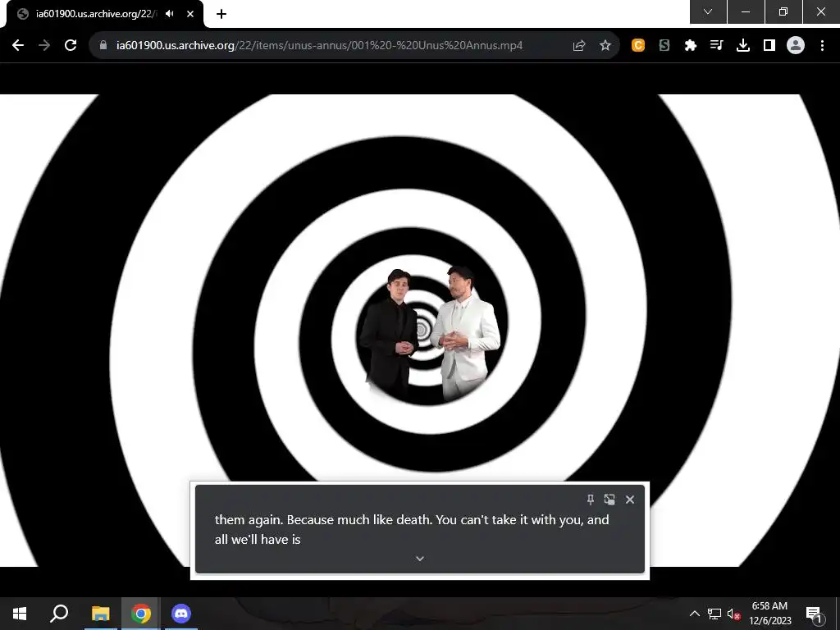
Task: Open the Action Center notifications
Action: 814,614
